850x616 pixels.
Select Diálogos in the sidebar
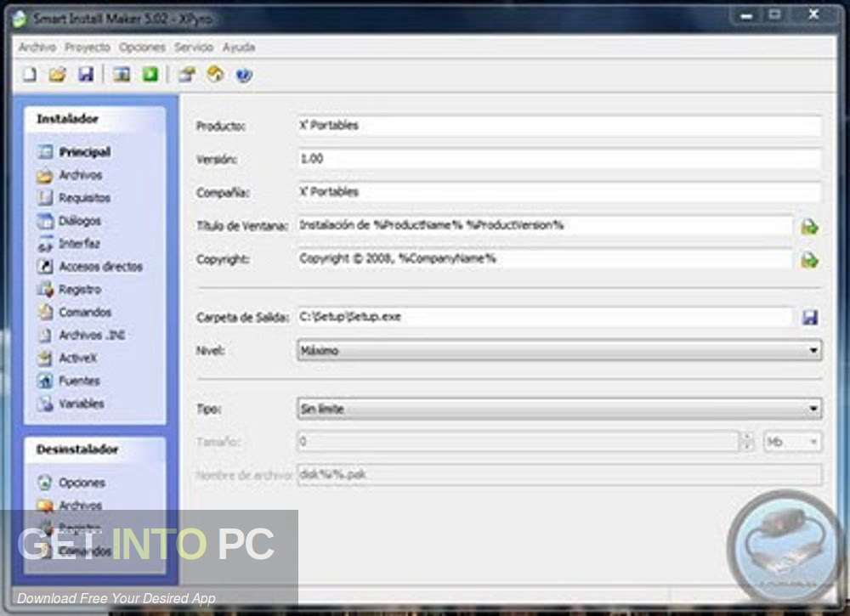(69, 221)
